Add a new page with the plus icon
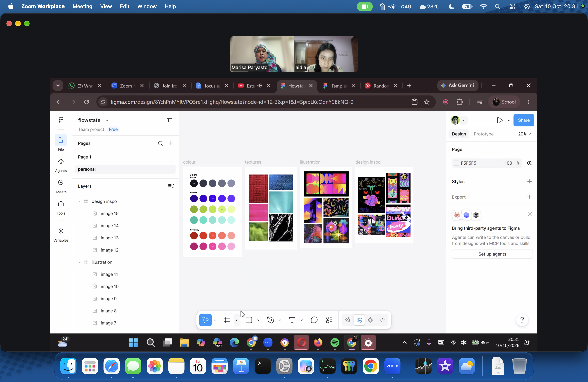Screen dimensions: 588x382 (171, 143)
